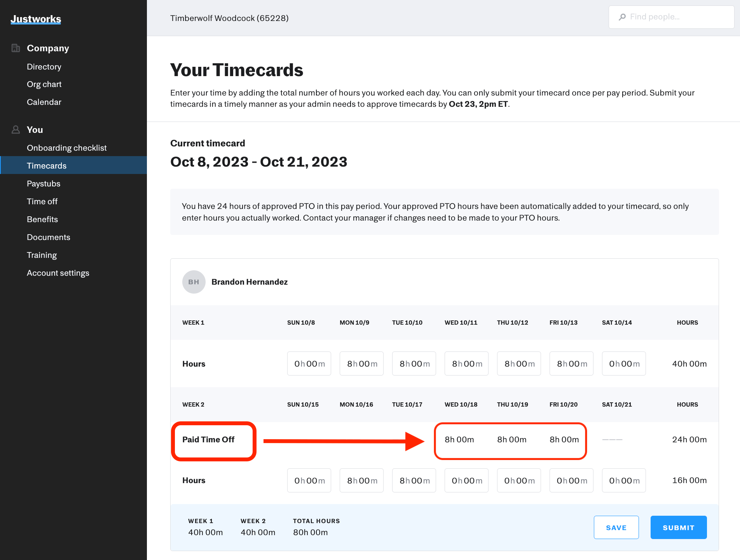The width and height of the screenshot is (740, 560).
Task: Open the Calendar page
Action: point(44,102)
